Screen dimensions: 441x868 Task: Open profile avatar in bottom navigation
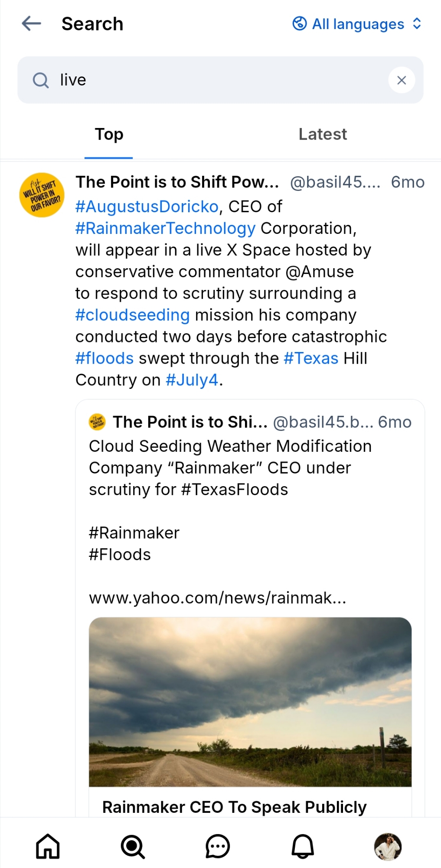point(388,846)
